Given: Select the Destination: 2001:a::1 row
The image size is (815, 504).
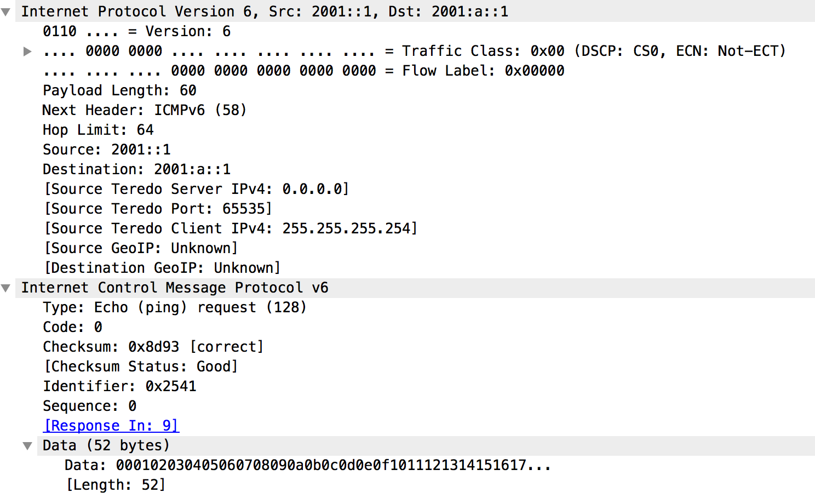Looking at the screenshot, I should [x=137, y=169].
